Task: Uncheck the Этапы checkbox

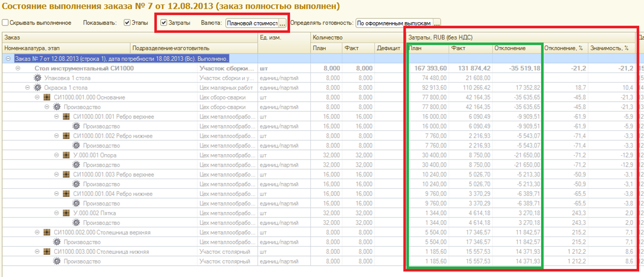Action: 127,23
